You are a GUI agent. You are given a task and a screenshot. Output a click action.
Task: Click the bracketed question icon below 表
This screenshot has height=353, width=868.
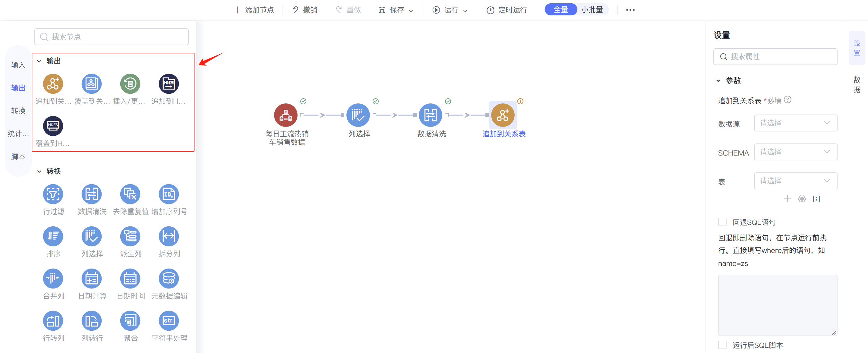click(816, 199)
